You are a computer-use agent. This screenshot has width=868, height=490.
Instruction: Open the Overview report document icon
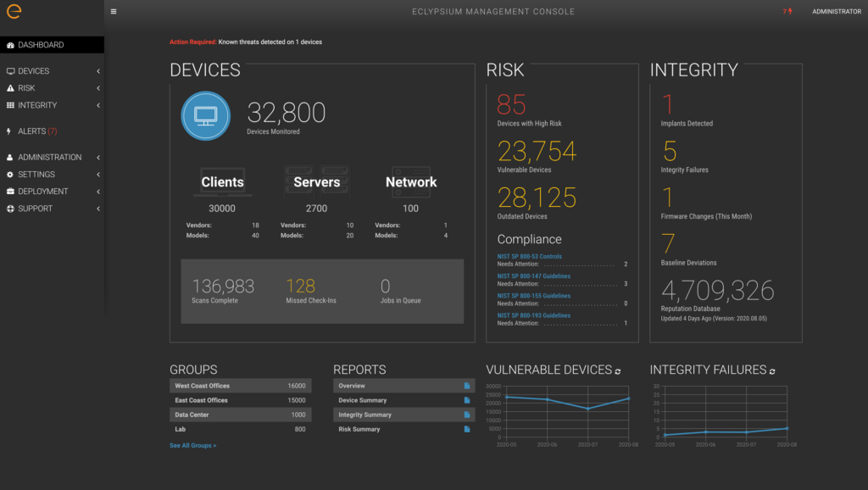pyautogui.click(x=467, y=386)
